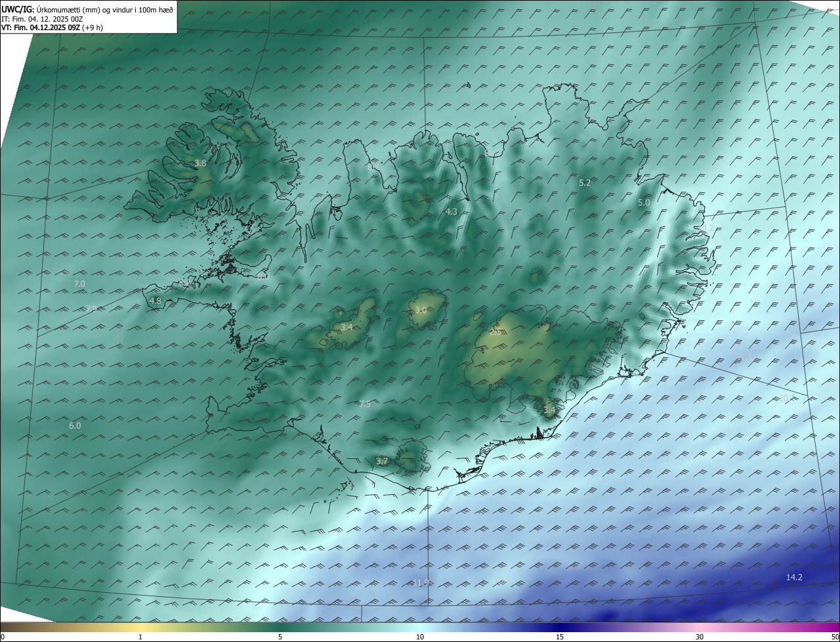840x642 pixels.
Task: Click the 3.0 value on the central glacier
Action: 421,310
